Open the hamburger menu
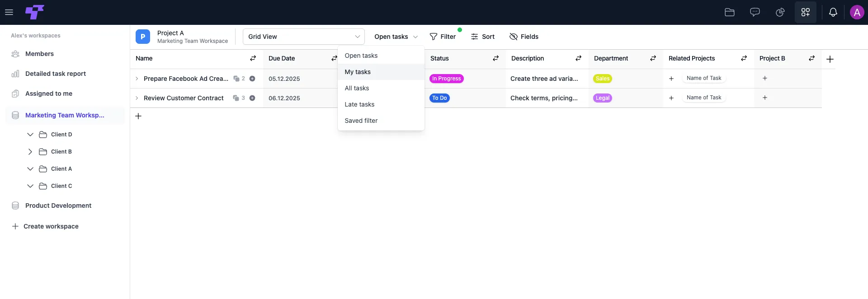 point(9,12)
